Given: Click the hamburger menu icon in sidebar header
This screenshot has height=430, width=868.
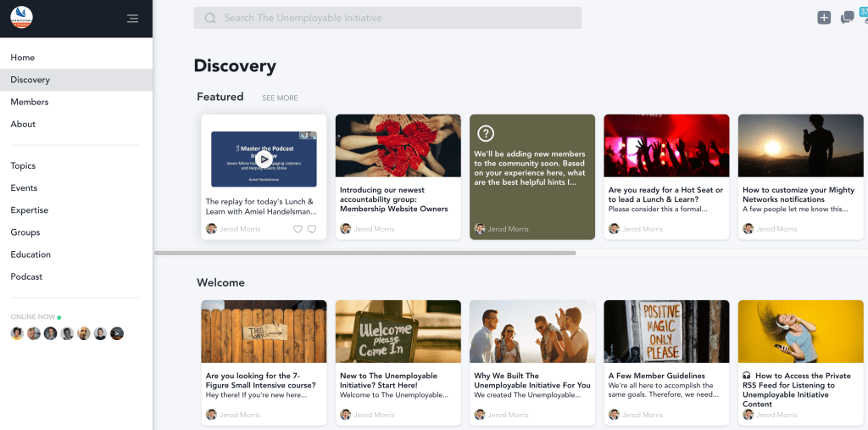Looking at the screenshot, I should [132, 18].
